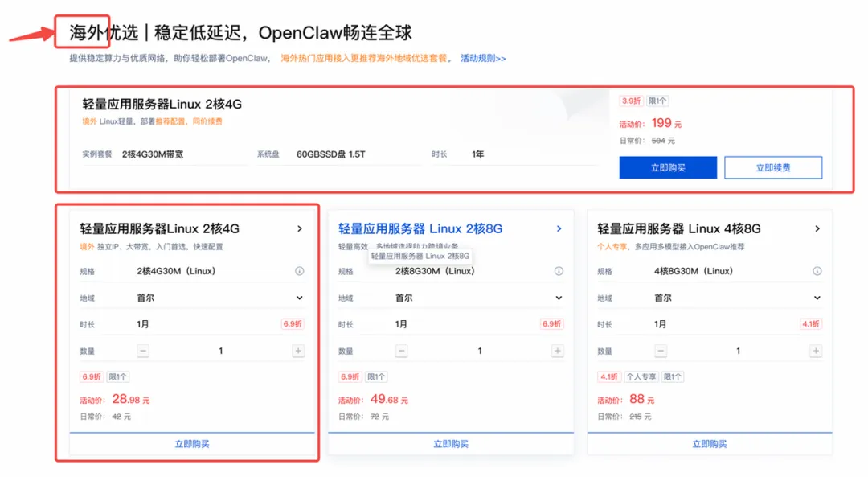
Task: Click the 2核4G30M带宽 package text
Action: pos(152,154)
